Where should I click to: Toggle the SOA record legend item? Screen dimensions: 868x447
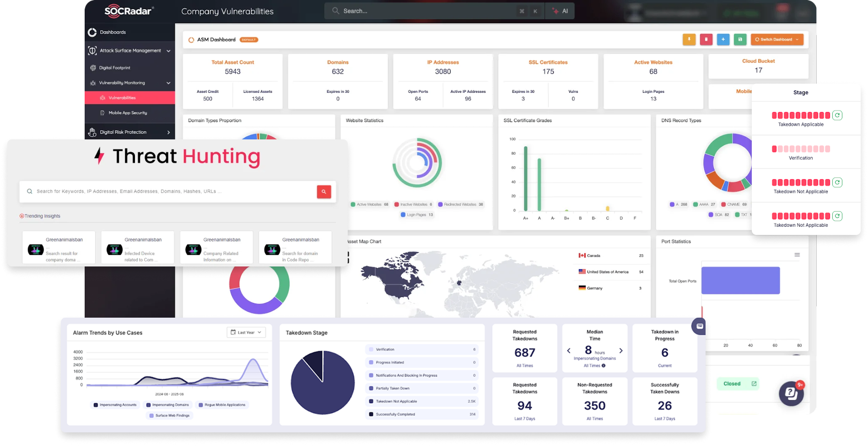718,215
